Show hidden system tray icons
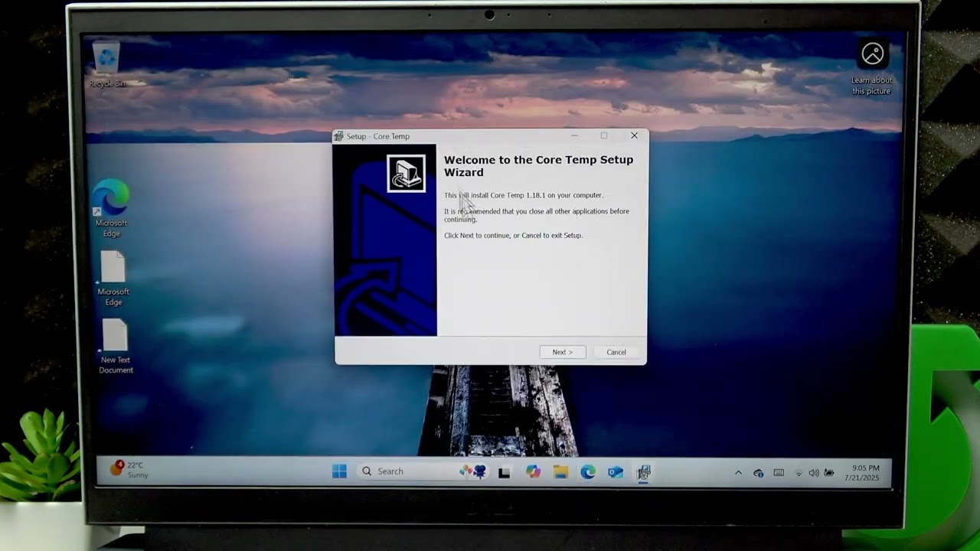The image size is (980, 551). click(738, 473)
